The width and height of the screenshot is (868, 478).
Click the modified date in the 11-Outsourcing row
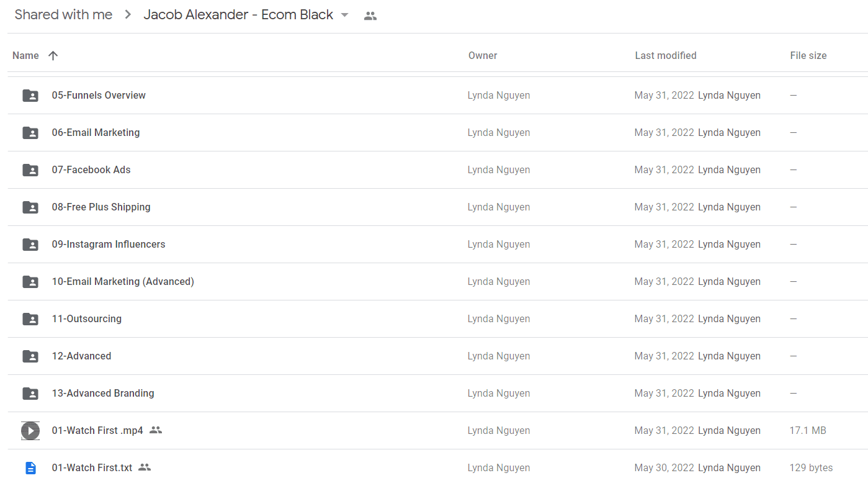tap(664, 318)
